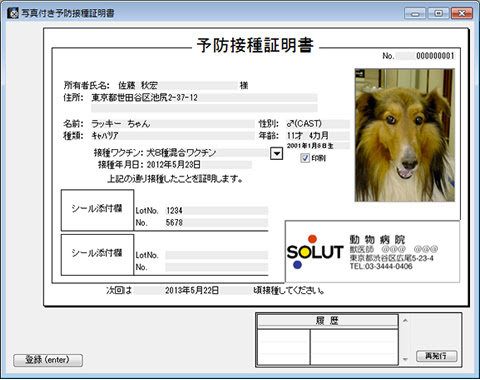Click the 再発行 button

point(436,356)
